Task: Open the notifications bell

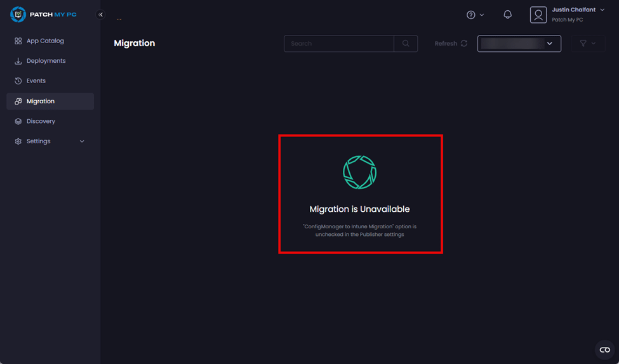Action: (507, 15)
